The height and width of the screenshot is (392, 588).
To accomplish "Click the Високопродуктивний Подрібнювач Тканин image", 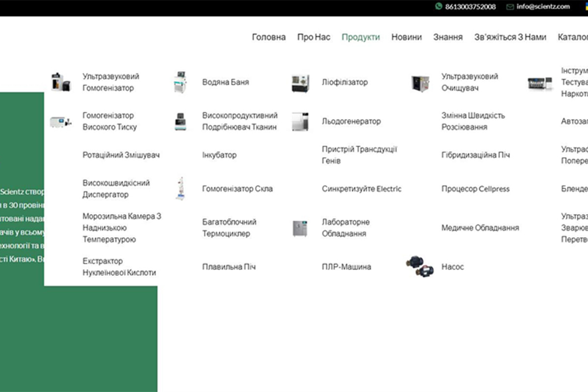I will pos(181,122).
